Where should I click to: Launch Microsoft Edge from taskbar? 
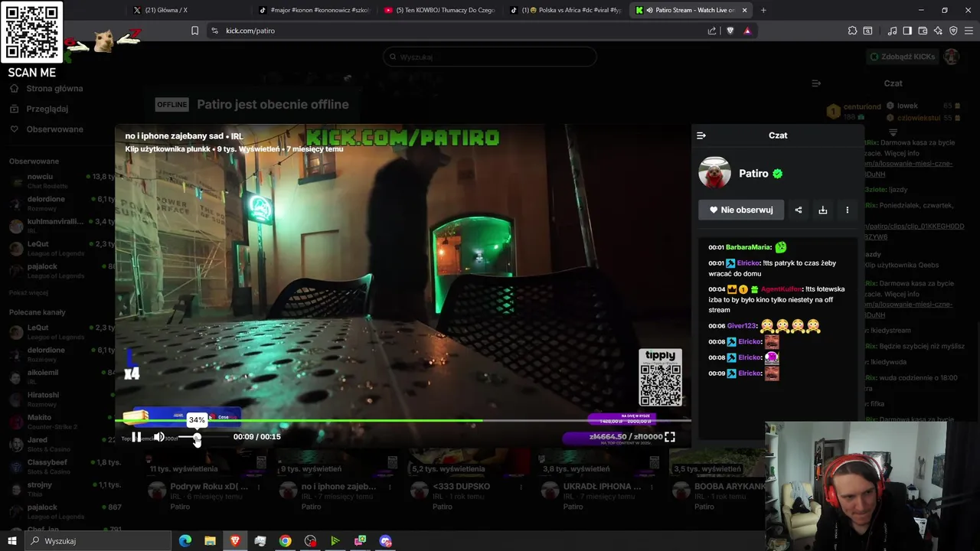[185, 541]
